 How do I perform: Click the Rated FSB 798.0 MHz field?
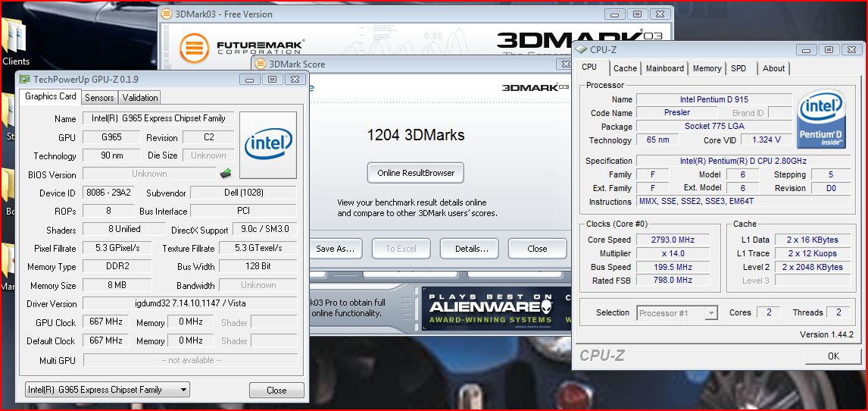point(673,281)
